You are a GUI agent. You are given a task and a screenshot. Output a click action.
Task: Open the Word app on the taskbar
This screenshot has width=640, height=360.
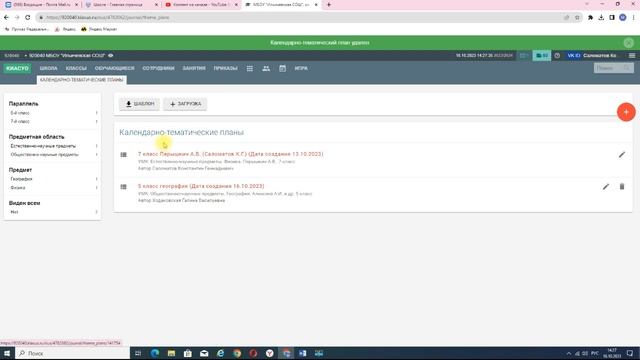302,353
